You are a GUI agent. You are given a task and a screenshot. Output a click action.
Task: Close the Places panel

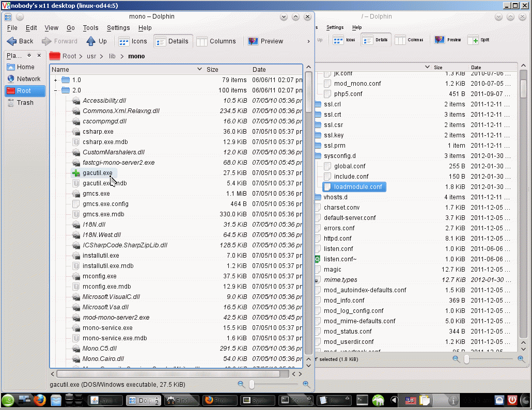(39, 55)
